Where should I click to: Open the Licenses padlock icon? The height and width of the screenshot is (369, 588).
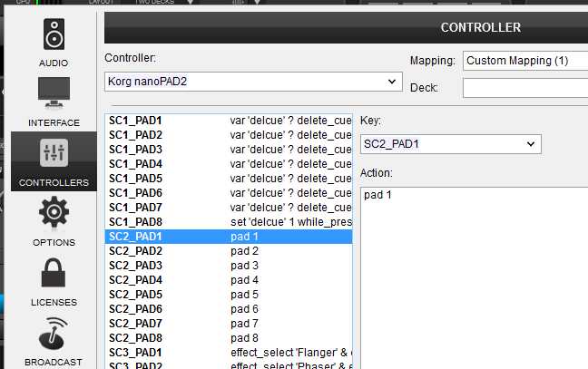(54, 272)
